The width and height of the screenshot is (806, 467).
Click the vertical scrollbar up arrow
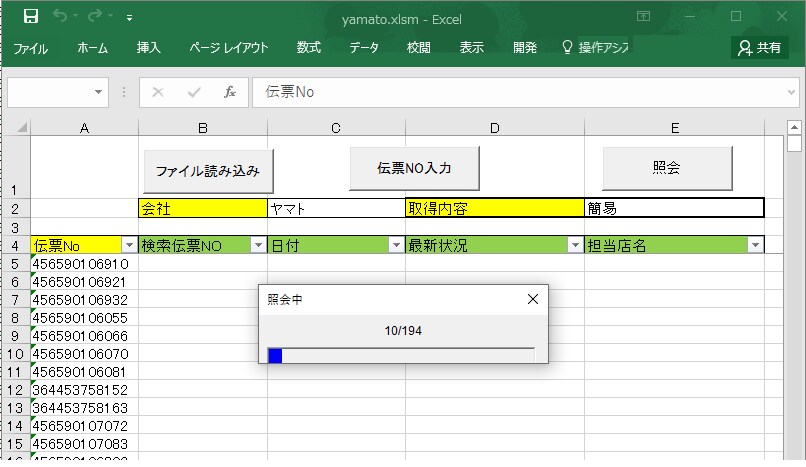click(794, 127)
